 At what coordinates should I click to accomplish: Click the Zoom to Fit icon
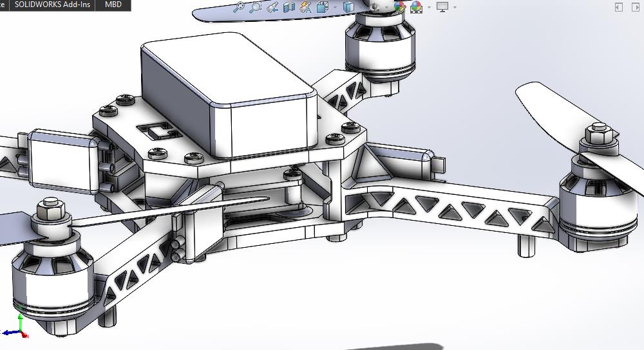239,7
